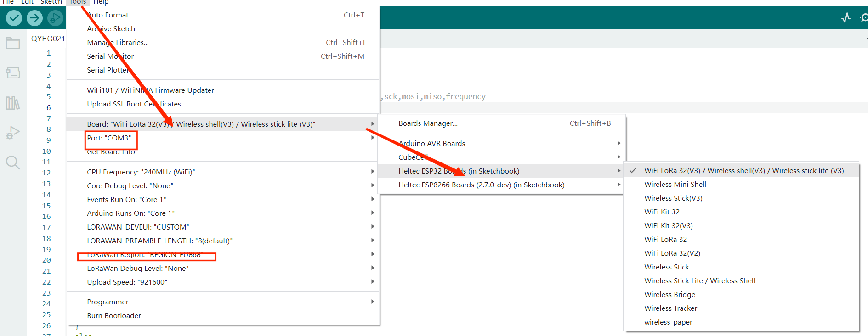Click the Upload arrow icon
This screenshot has width=868, height=336.
click(34, 18)
